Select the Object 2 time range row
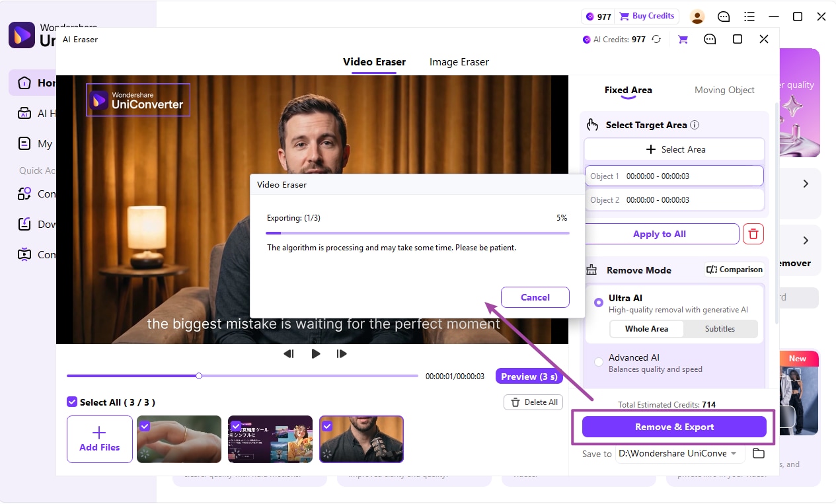Viewport: 836px width, 504px height. [x=674, y=200]
